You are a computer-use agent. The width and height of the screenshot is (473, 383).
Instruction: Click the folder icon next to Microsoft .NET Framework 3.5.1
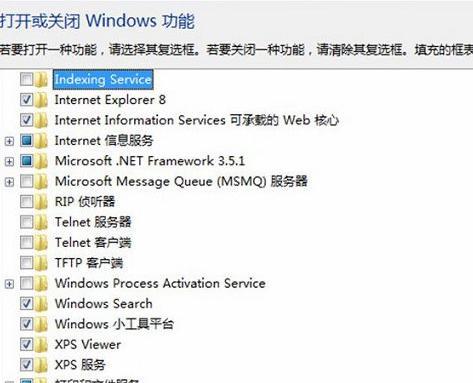tap(41, 161)
